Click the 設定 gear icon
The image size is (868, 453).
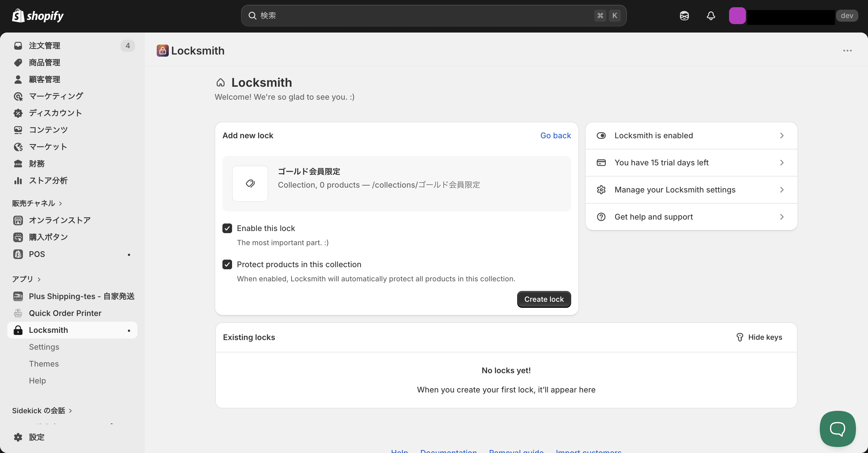pyautogui.click(x=18, y=437)
